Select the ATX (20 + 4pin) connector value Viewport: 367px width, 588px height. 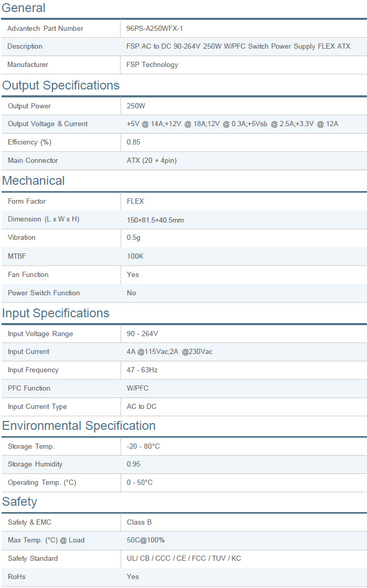(x=152, y=161)
